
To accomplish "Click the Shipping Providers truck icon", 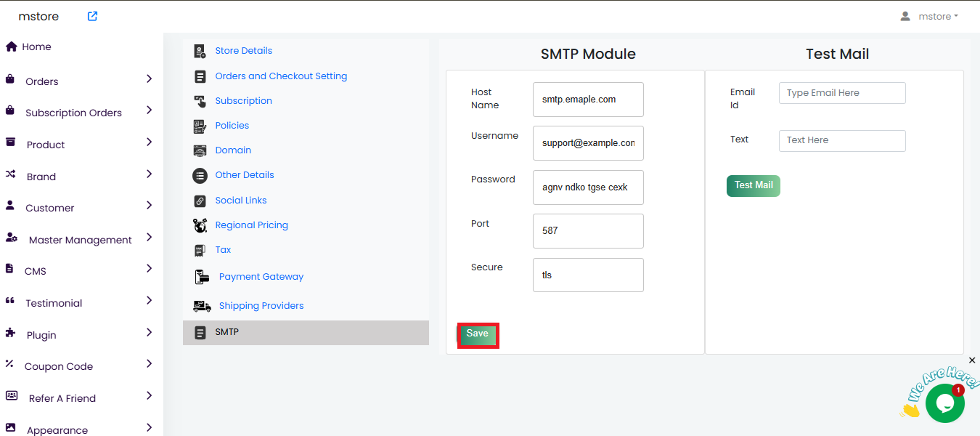I will pyautogui.click(x=202, y=306).
